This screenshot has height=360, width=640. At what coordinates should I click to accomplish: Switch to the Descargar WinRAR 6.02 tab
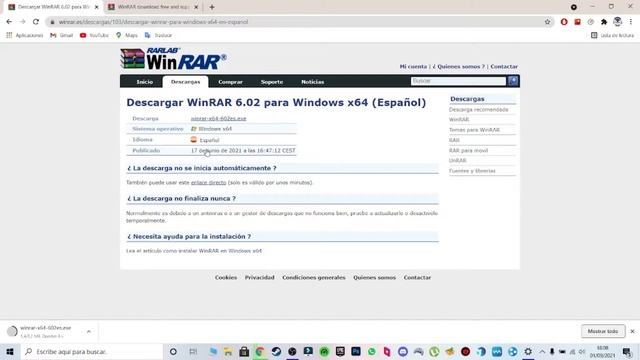click(53, 7)
